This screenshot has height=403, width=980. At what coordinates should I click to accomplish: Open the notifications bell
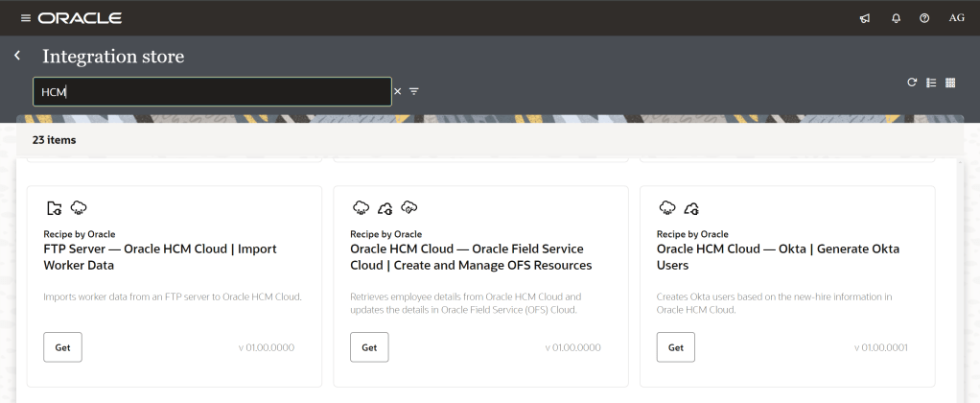(x=896, y=18)
